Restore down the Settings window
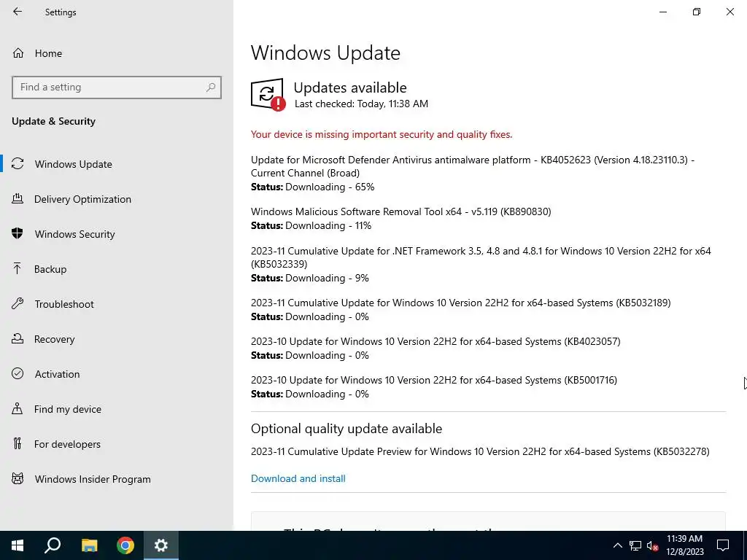 [697, 12]
